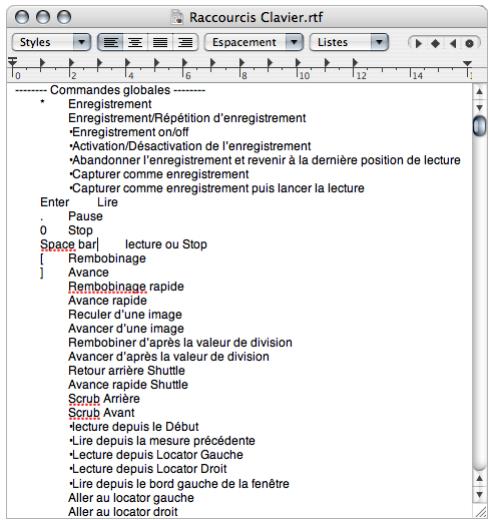The image size is (490, 520).
Task: Click the document icon in title bar
Action: click(x=177, y=17)
